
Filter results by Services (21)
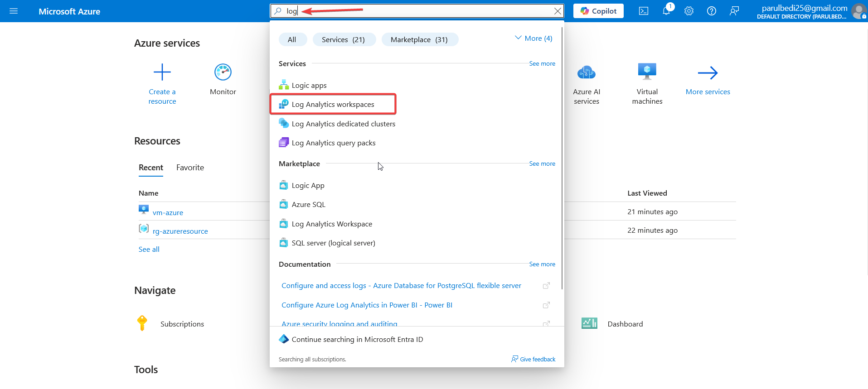[x=344, y=39]
